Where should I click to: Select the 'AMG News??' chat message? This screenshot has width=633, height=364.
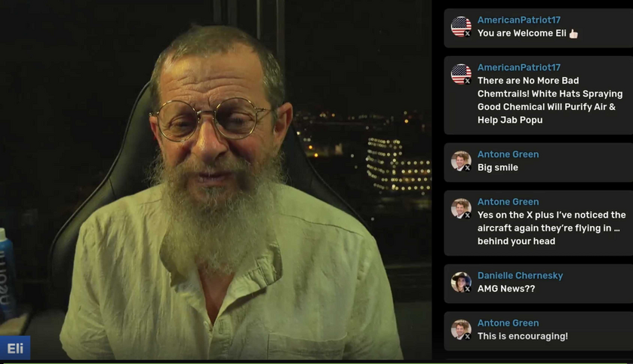tap(506, 289)
